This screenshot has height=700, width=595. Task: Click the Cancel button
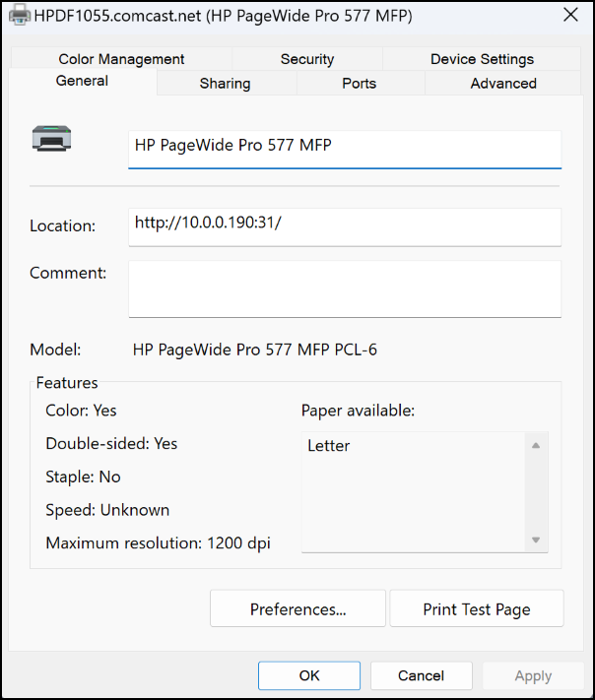tap(422, 675)
